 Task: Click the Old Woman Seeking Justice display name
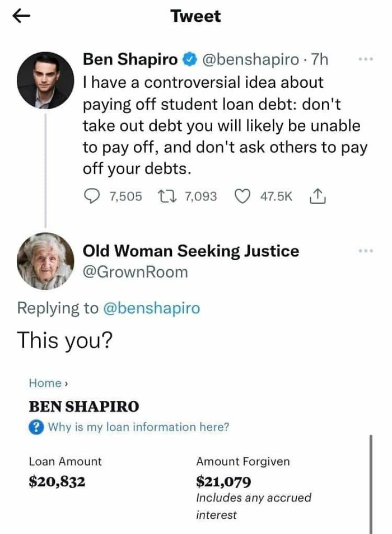190,251
